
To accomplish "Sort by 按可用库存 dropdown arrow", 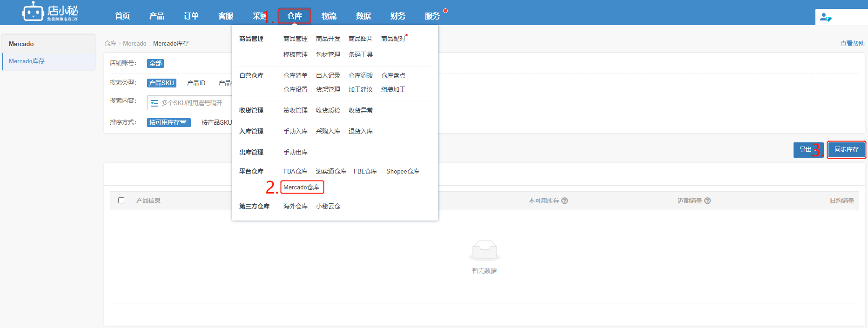I will click(183, 122).
